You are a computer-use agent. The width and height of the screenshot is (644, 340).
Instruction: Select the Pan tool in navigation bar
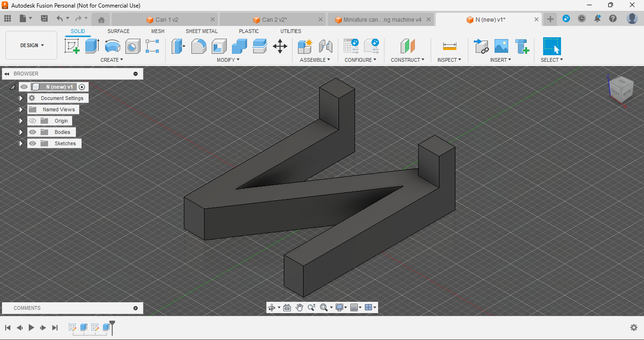point(299,307)
